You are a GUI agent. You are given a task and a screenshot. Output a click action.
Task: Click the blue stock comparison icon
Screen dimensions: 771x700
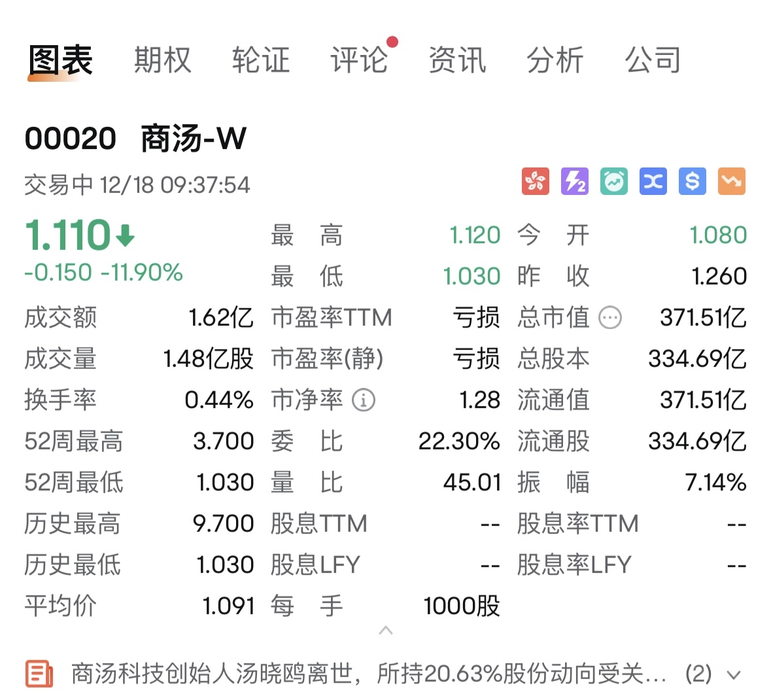point(653,181)
